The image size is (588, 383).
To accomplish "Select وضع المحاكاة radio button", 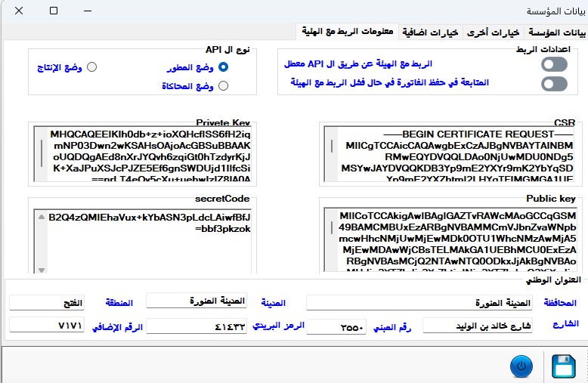I will pos(223,86).
